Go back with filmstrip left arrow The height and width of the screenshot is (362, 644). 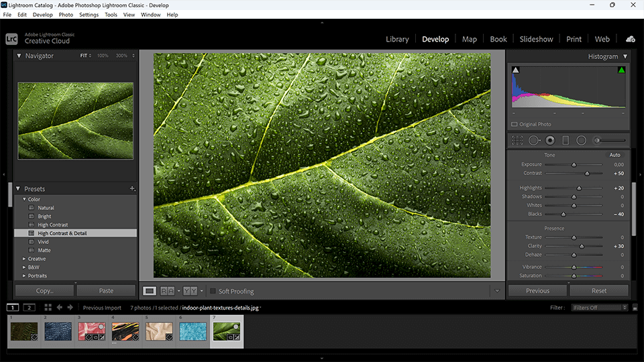click(x=60, y=308)
